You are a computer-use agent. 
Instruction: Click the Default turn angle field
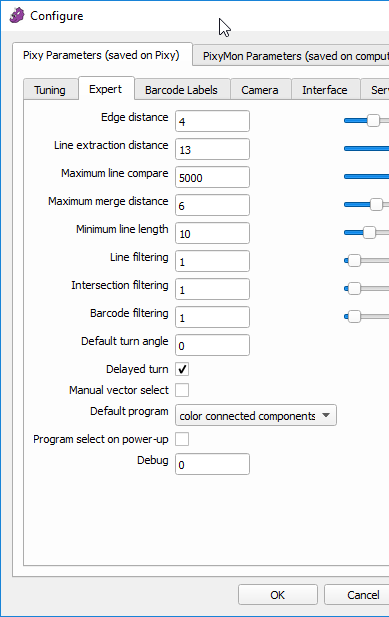click(x=212, y=345)
